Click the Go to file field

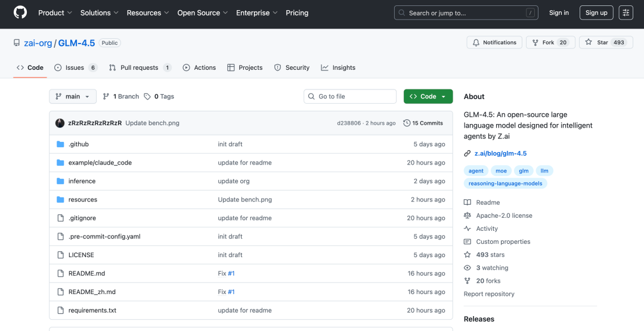[x=350, y=97]
